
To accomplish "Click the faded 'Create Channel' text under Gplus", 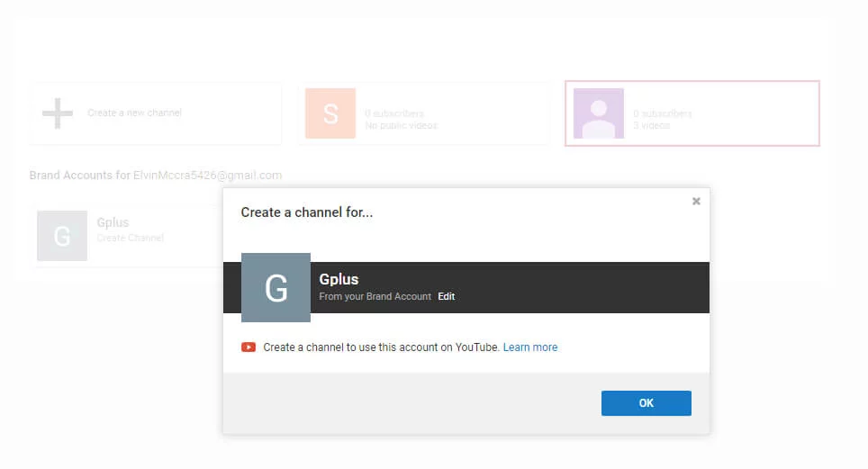I will click(131, 238).
